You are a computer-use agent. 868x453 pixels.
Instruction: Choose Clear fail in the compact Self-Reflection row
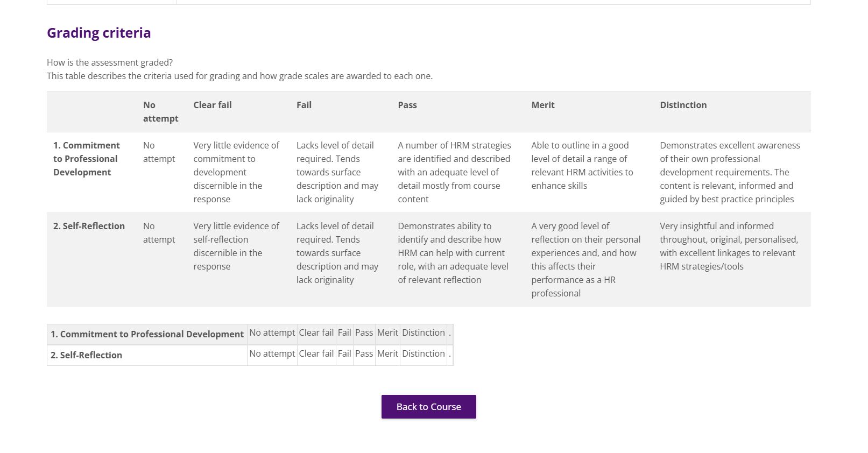click(x=316, y=354)
